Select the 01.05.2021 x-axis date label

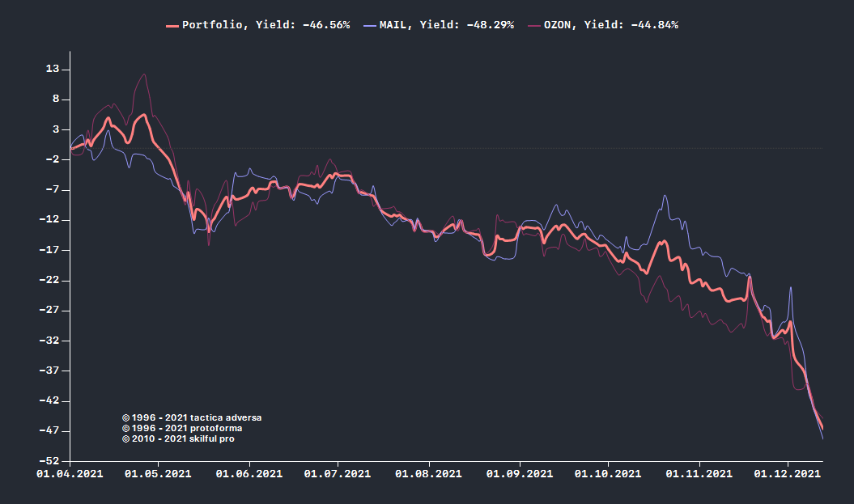(158, 474)
